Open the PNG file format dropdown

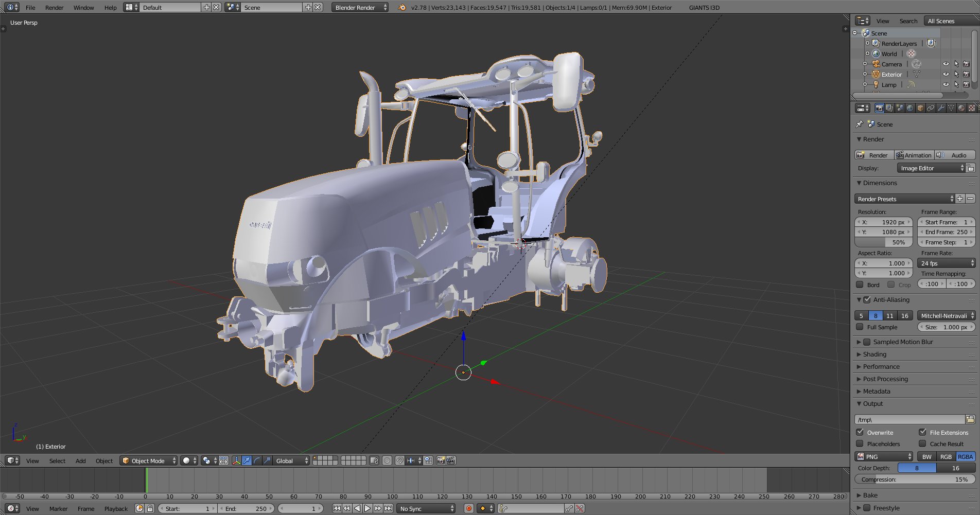pos(884,457)
